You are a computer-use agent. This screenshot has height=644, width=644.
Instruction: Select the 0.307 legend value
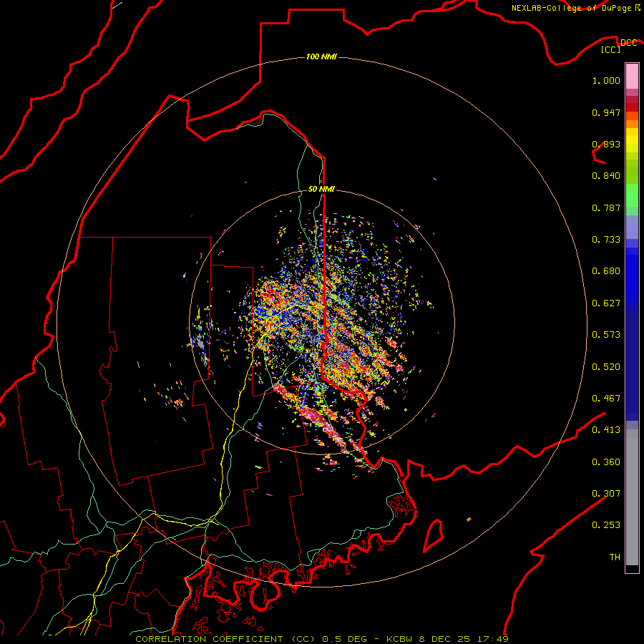606,493
